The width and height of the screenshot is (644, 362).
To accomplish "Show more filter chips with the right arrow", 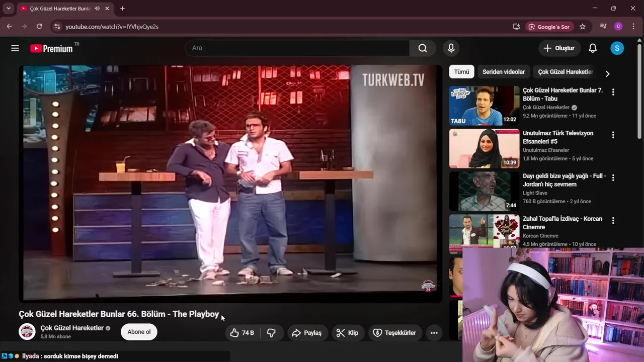I will tap(607, 74).
